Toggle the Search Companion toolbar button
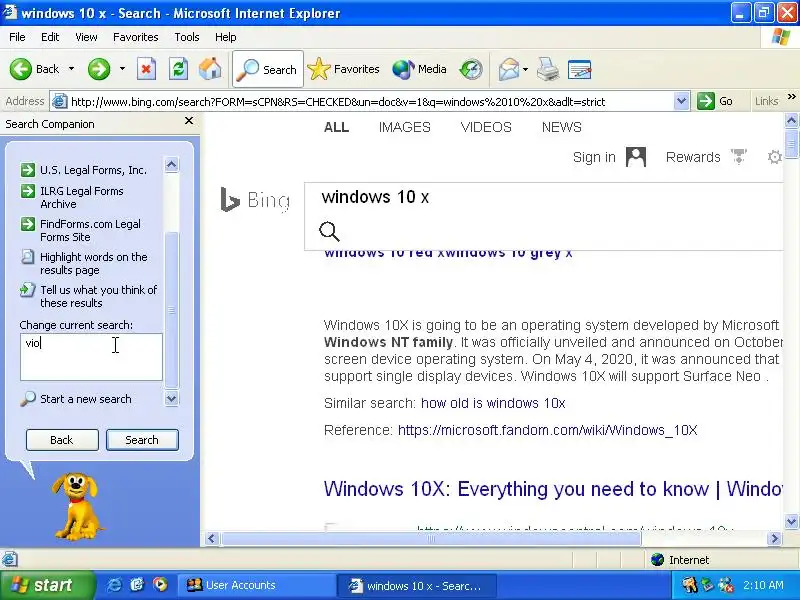 pyautogui.click(x=268, y=69)
